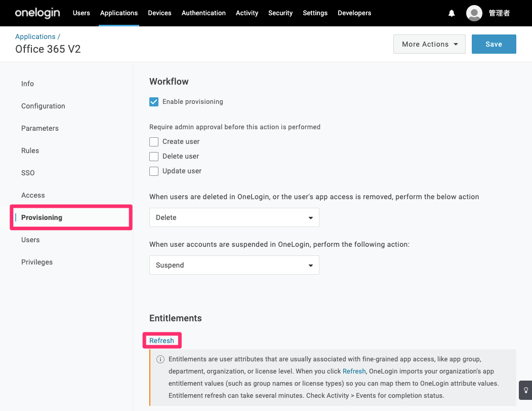
Task: Click the user avatar icon
Action: tap(474, 13)
